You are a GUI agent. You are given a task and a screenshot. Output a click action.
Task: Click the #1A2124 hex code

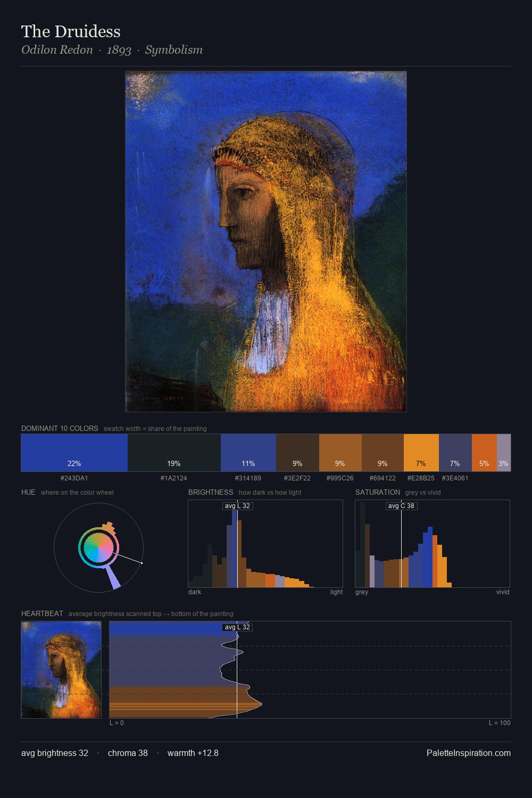174,478
